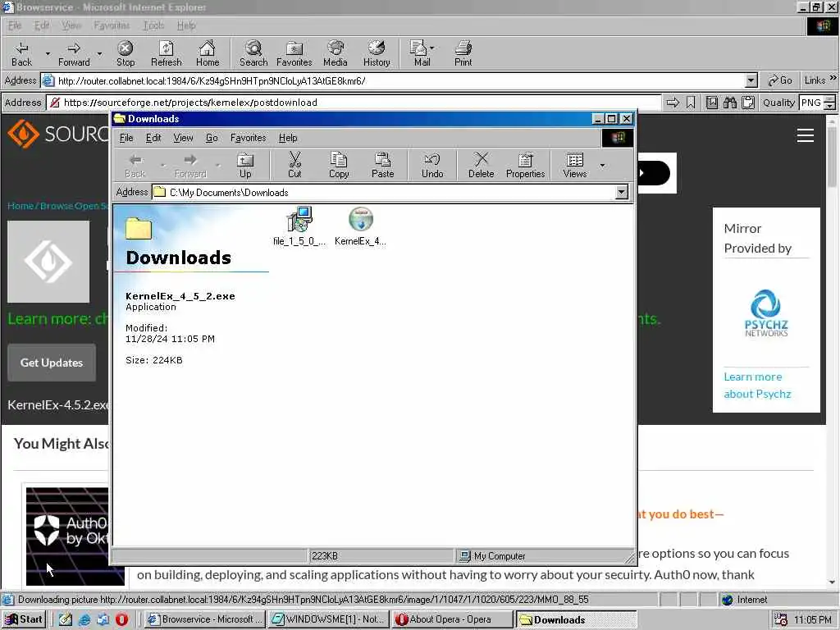The image size is (840, 630).
Task: Print the page using the Print button
Action: click(x=463, y=53)
